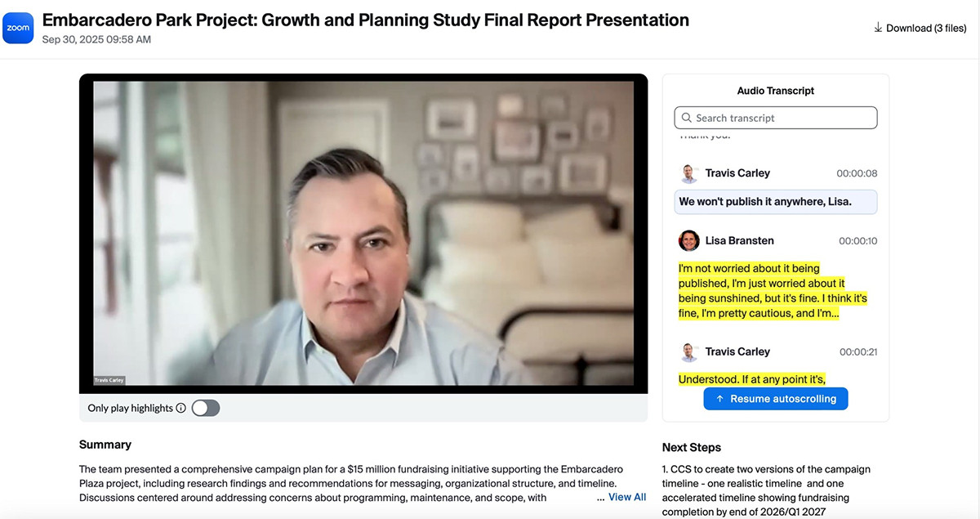Jump to the 00:00:10 timestamp

[x=857, y=241]
